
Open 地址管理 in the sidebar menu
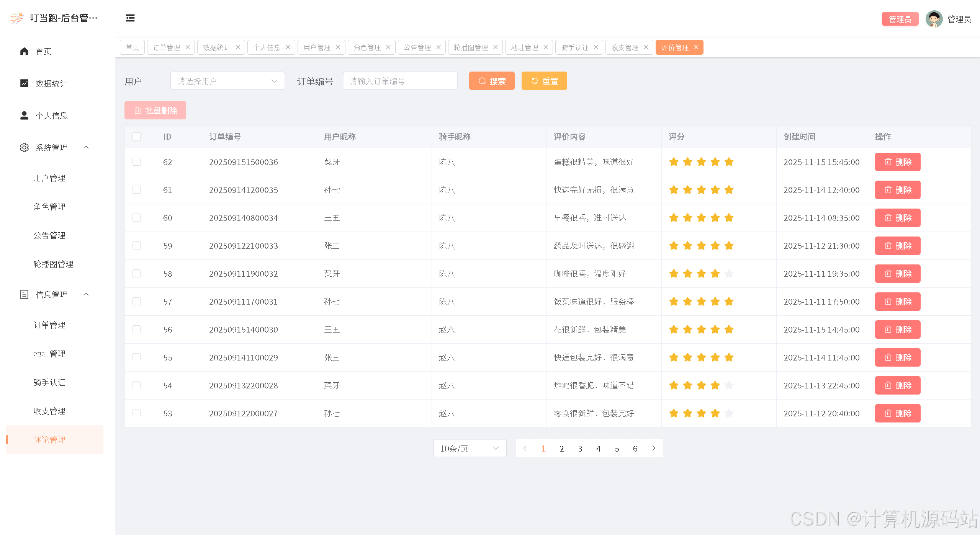click(49, 354)
